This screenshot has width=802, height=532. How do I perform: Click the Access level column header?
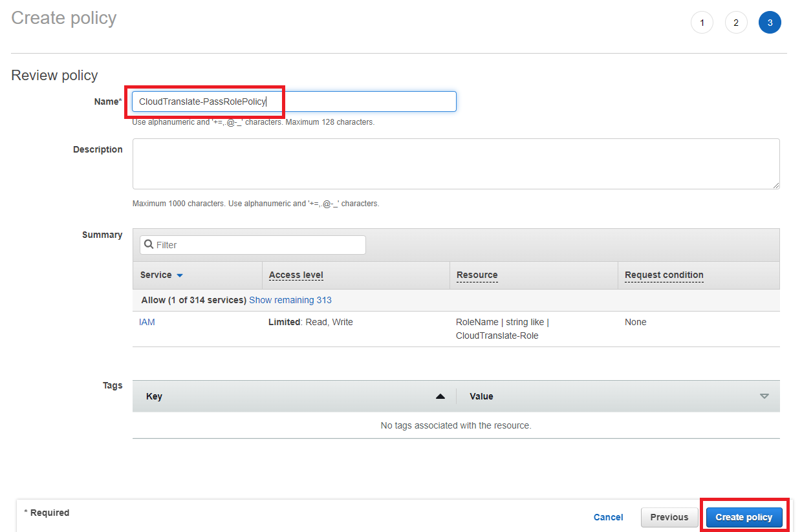[x=296, y=275]
